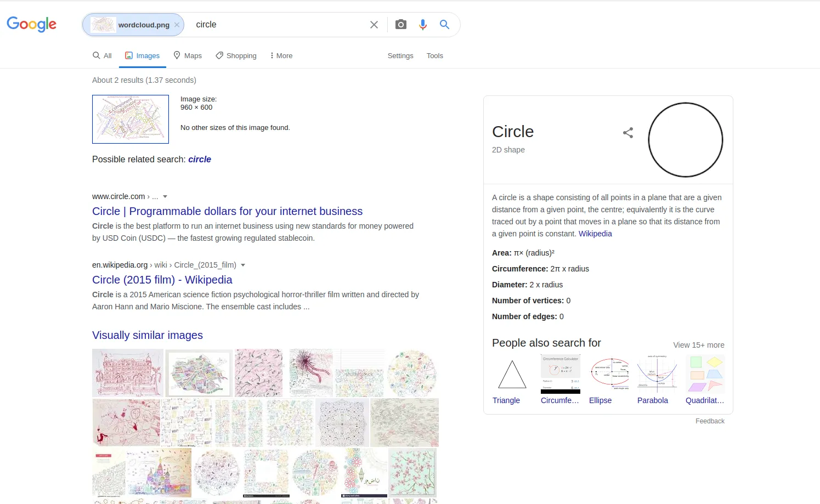Select the Circumference related search thumbnail

click(561, 374)
